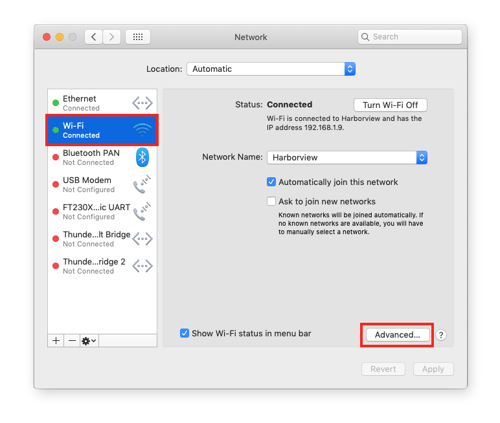Select Ethernet in the services list
The height and width of the screenshot is (423, 500).
click(x=102, y=103)
